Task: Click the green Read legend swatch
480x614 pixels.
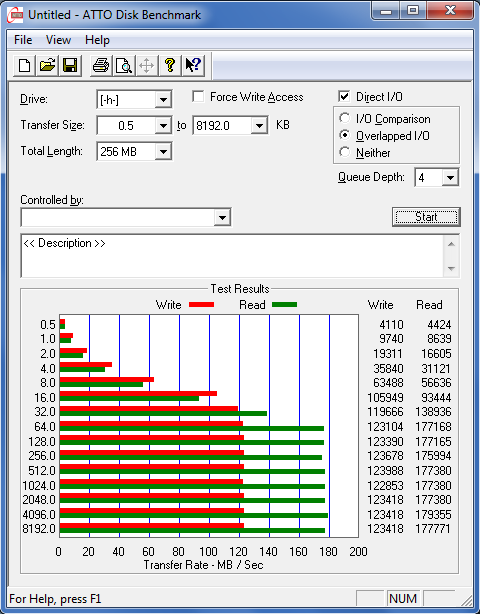Action: [285, 304]
